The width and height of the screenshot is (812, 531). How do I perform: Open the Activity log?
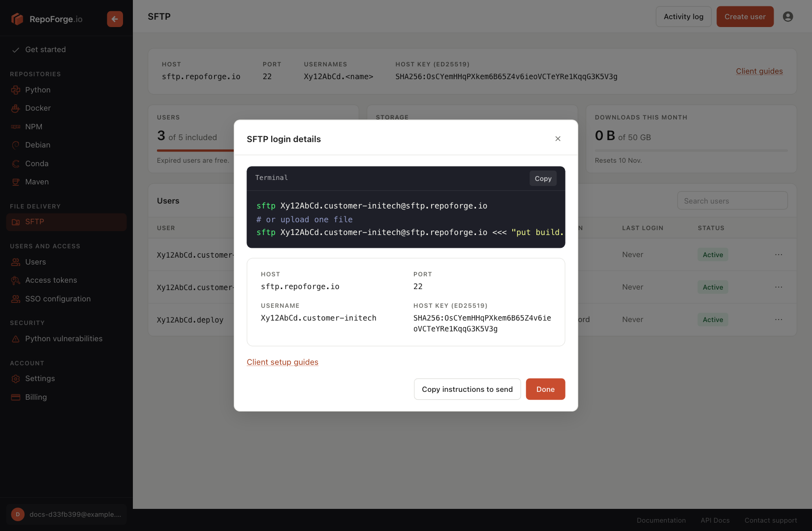point(684,17)
